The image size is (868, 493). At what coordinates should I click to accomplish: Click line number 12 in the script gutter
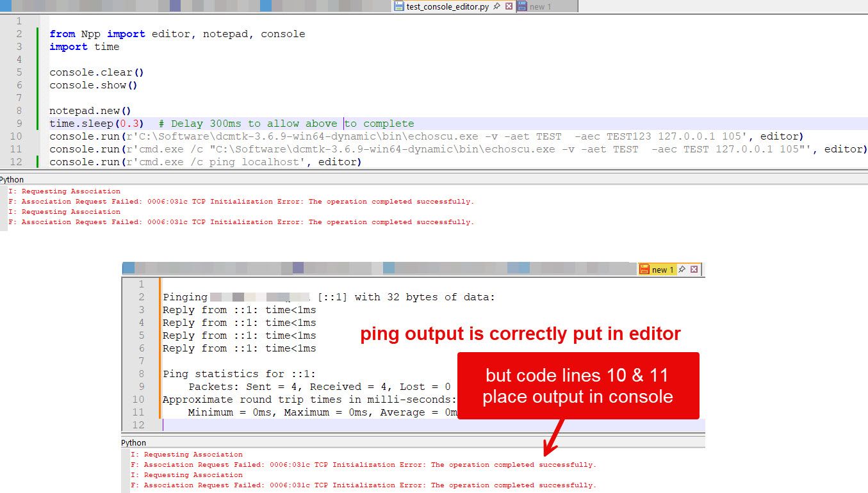click(x=16, y=162)
